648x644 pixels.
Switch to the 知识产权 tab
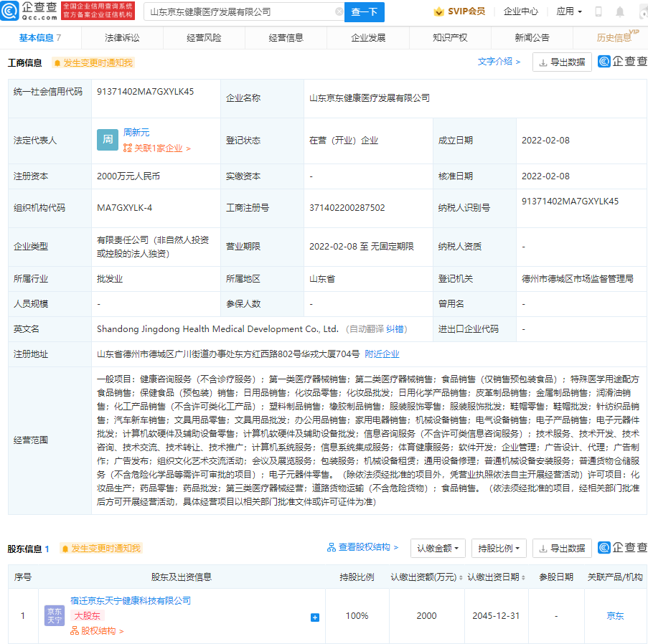[x=449, y=37]
